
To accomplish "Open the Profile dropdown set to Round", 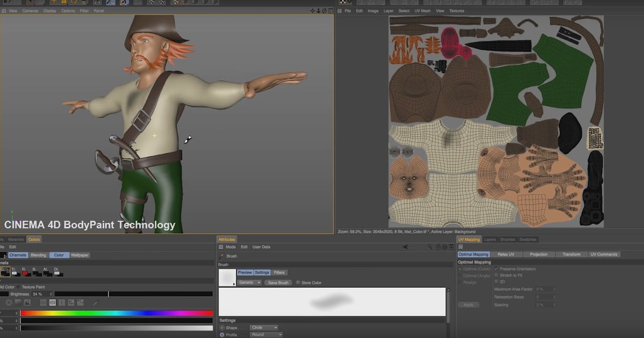I will (266, 334).
